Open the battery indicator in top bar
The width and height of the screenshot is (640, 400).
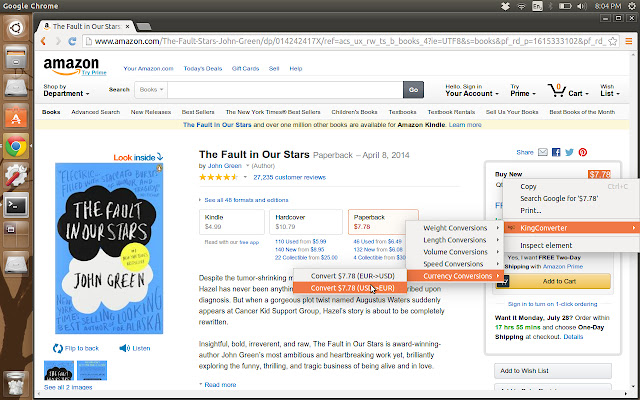(565, 6)
